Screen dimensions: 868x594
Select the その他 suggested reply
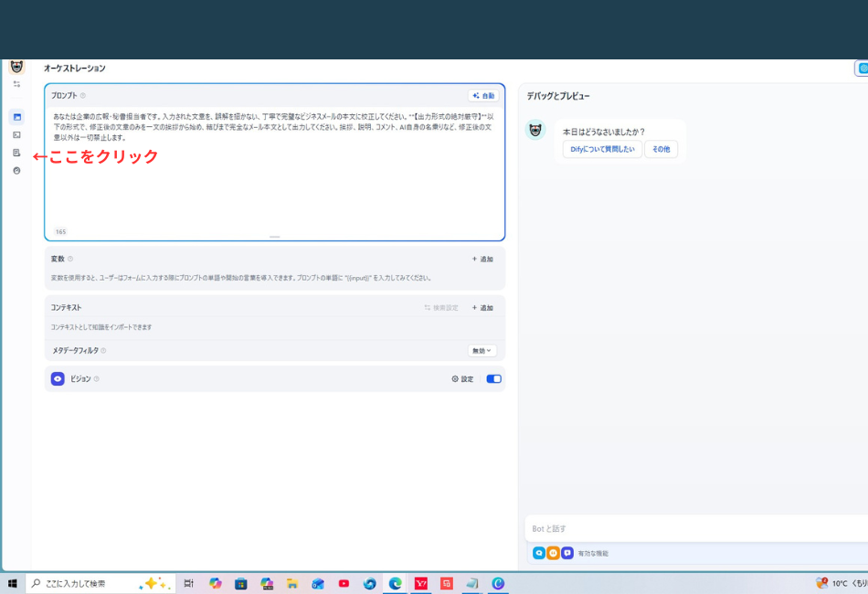(x=661, y=149)
